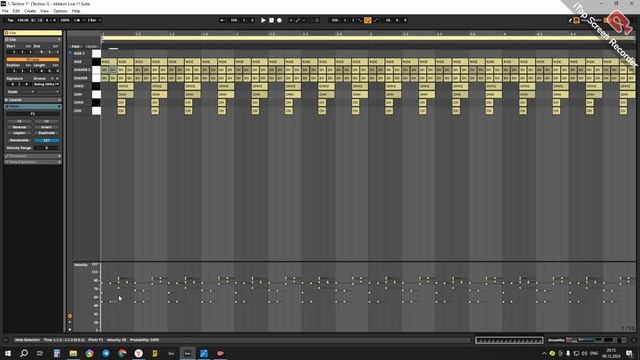
Task: Click the Randomize velocity button
Action: [19, 140]
